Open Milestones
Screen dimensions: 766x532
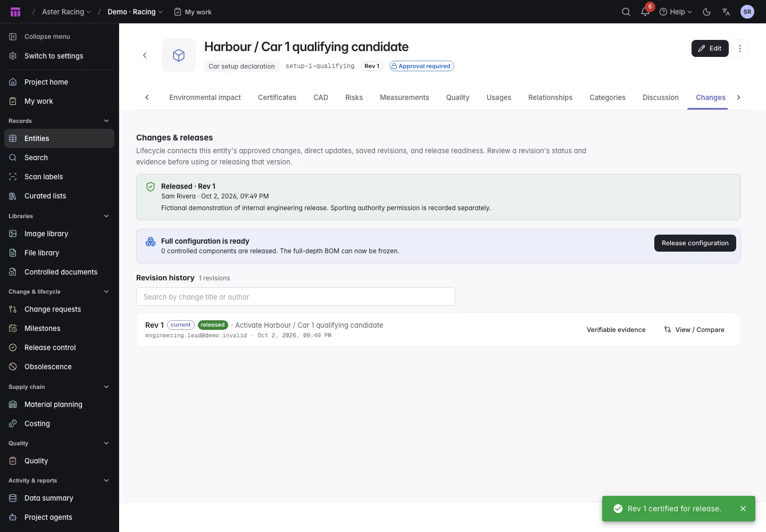59,328
